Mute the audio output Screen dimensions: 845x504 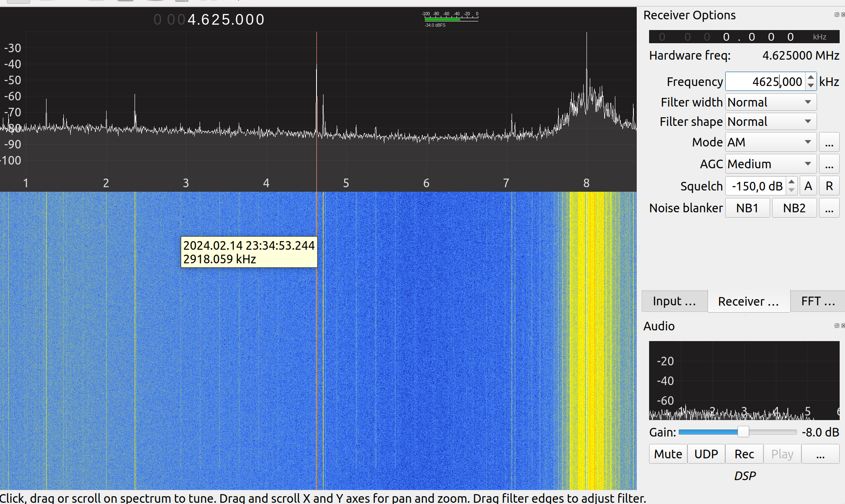pos(668,454)
